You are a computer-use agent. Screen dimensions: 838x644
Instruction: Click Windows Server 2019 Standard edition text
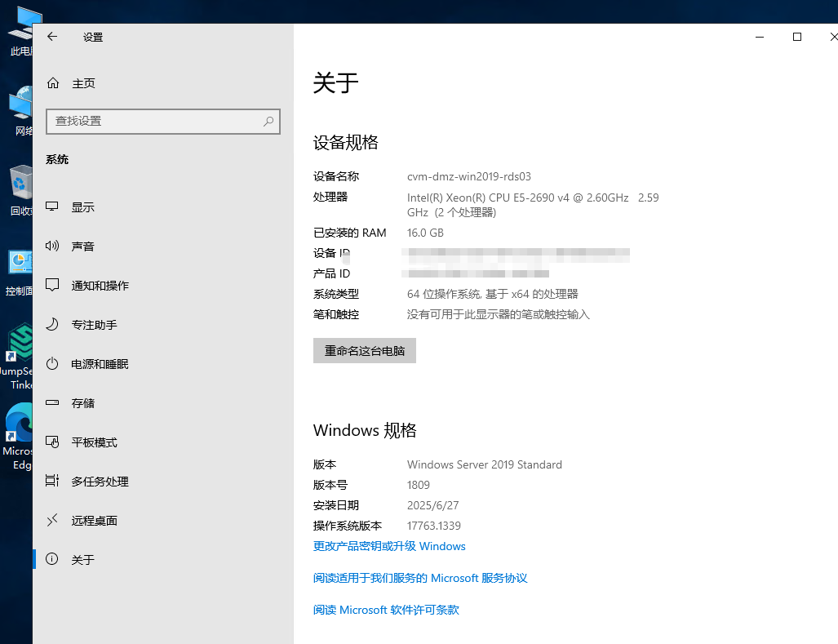(484, 464)
